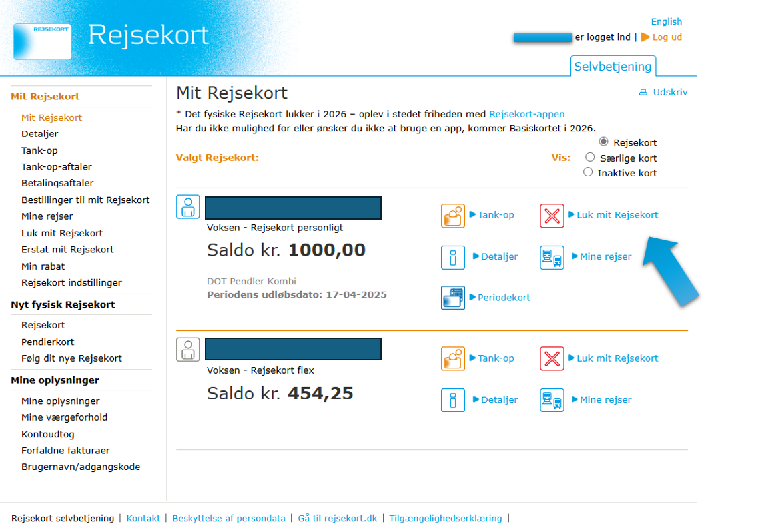Image resolution: width=764 pixels, height=532 pixels.
Task: Open Detaljer info icon for personal card
Action: click(453, 257)
